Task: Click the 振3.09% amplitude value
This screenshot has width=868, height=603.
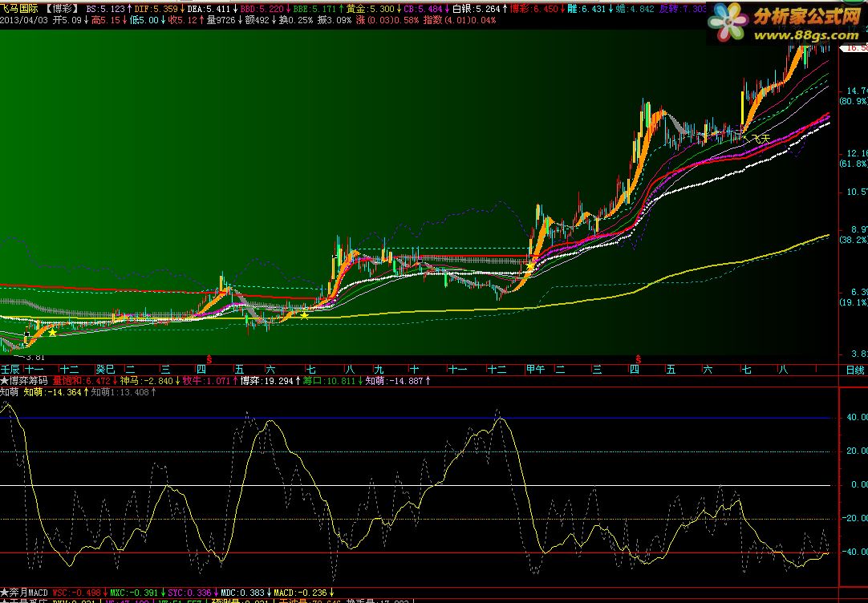Action: pos(335,20)
